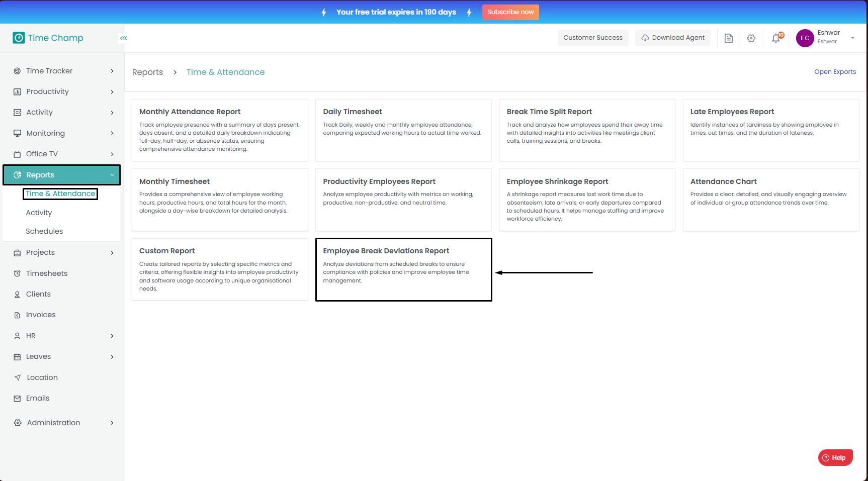Open the Employee Shrinkage Report card
This screenshot has width=868, height=481.
[587, 200]
